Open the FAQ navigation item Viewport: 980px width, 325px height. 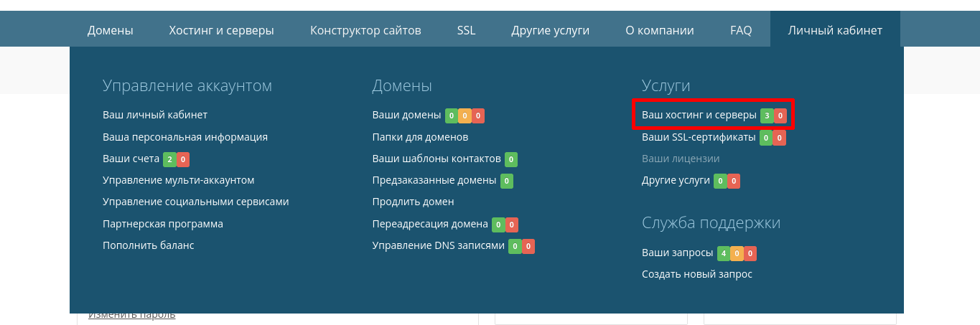740,30
